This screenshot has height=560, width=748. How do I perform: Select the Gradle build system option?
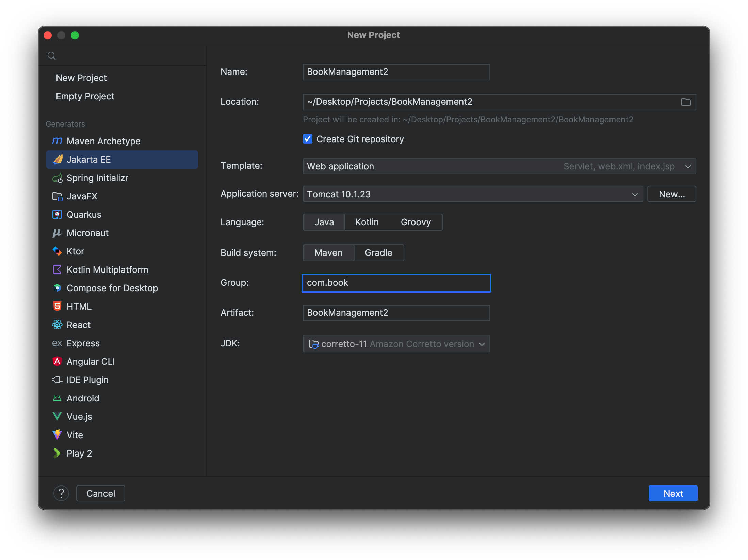click(378, 252)
